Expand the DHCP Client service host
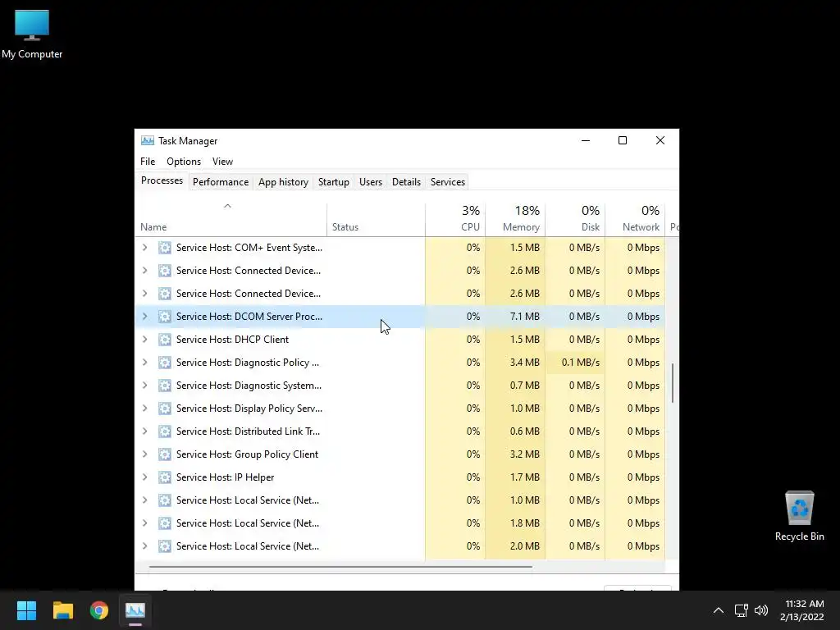This screenshot has width=840, height=630. pos(144,339)
